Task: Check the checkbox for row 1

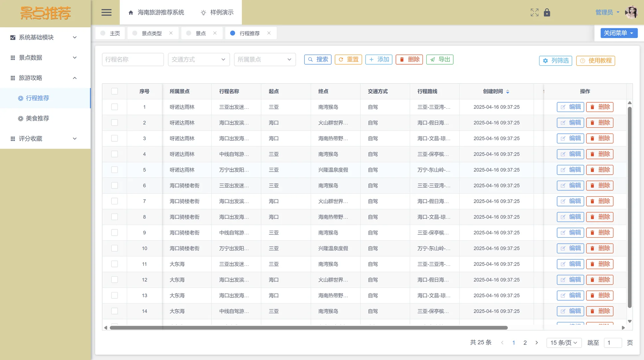Action: (115, 107)
